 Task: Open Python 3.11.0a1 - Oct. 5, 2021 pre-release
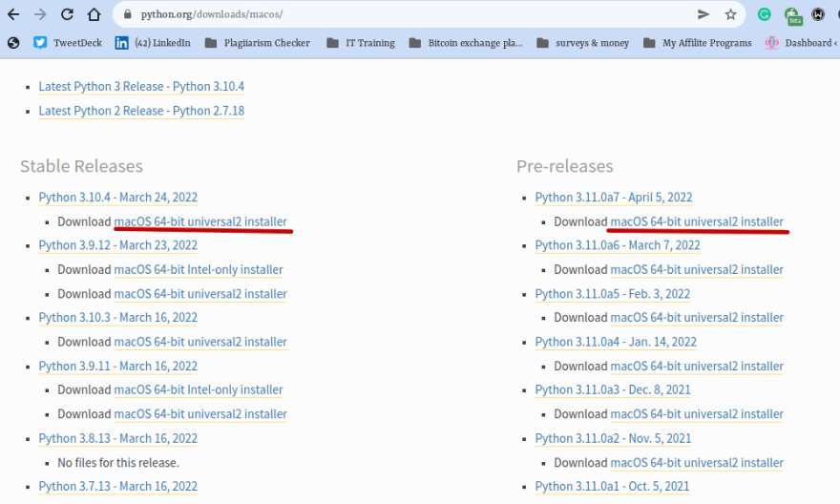point(612,486)
